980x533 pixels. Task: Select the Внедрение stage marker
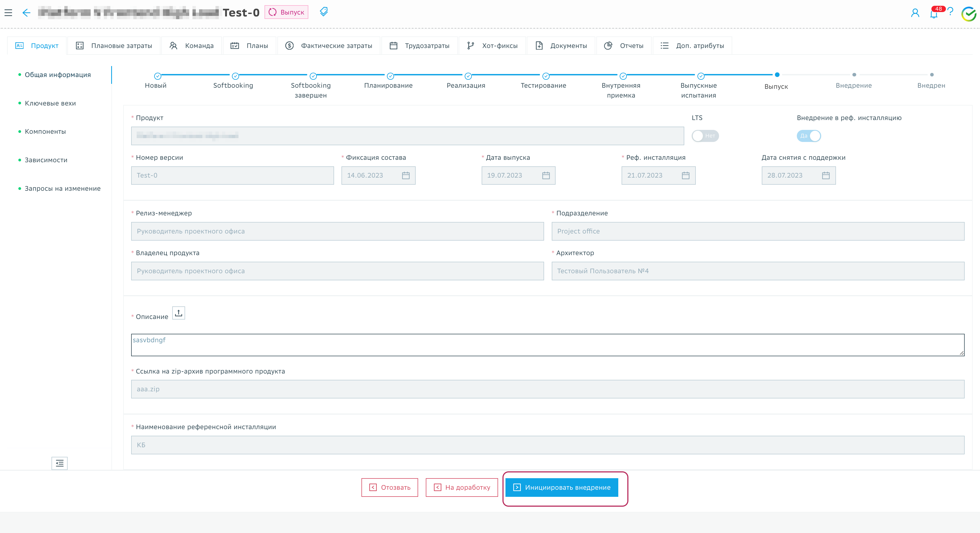coord(854,75)
